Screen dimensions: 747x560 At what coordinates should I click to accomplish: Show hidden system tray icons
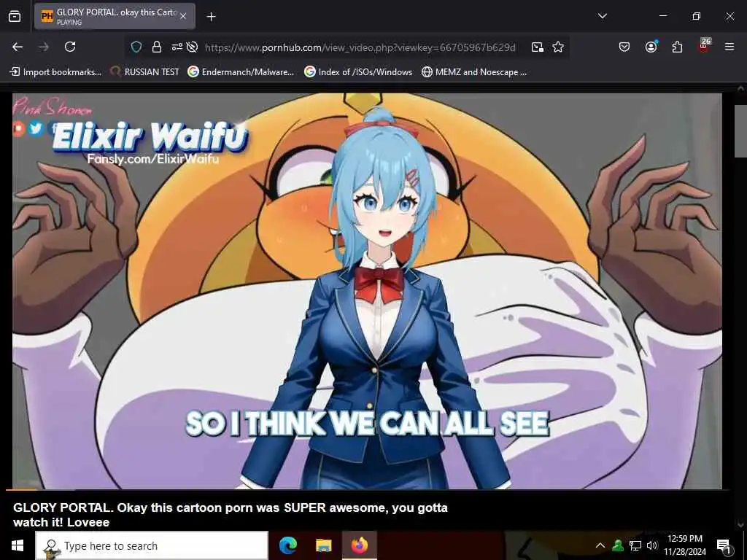point(600,545)
